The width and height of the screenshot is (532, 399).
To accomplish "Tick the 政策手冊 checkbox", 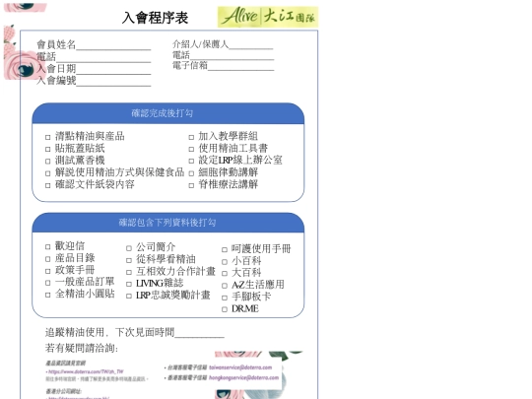I will coord(48,271).
